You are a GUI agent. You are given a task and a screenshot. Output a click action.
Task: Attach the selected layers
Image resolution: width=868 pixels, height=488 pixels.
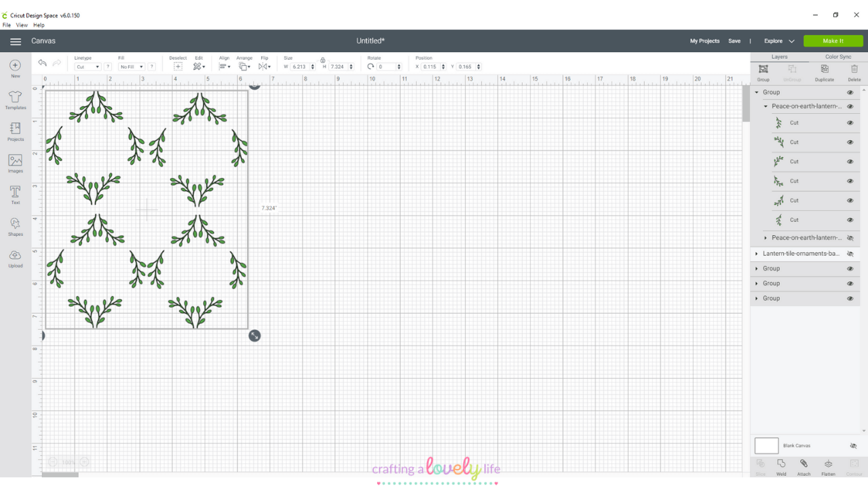[x=804, y=468]
